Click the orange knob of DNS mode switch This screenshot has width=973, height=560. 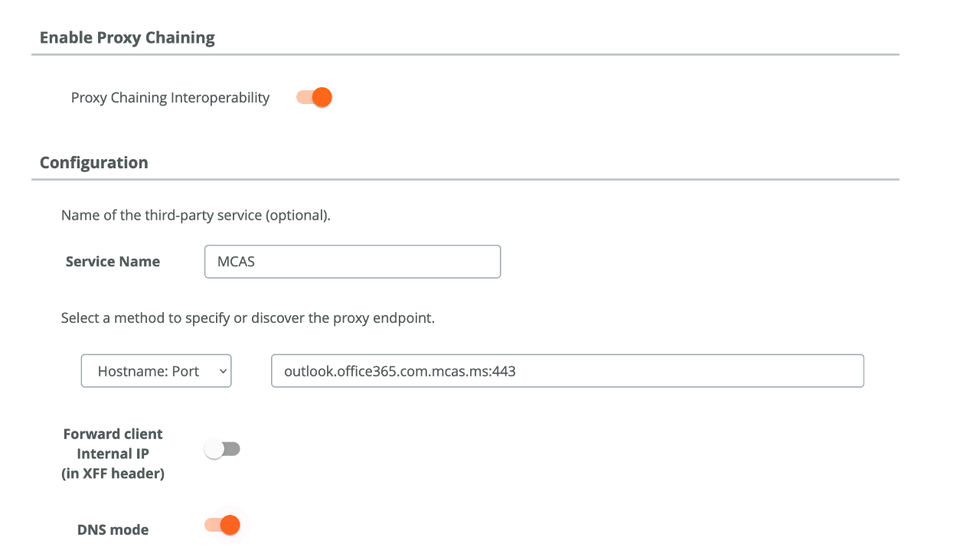(230, 525)
